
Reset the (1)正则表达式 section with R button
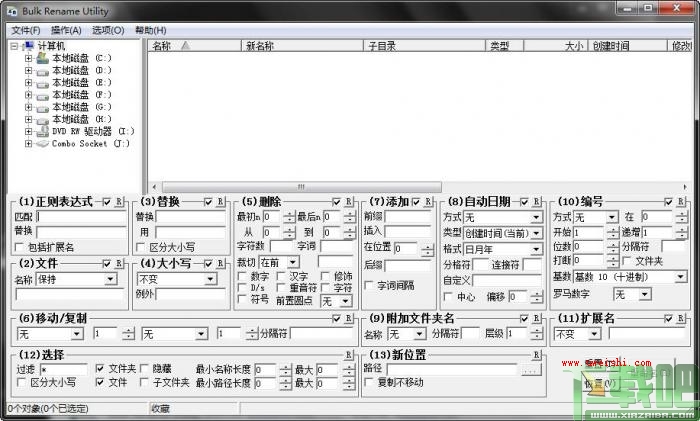[119, 202]
